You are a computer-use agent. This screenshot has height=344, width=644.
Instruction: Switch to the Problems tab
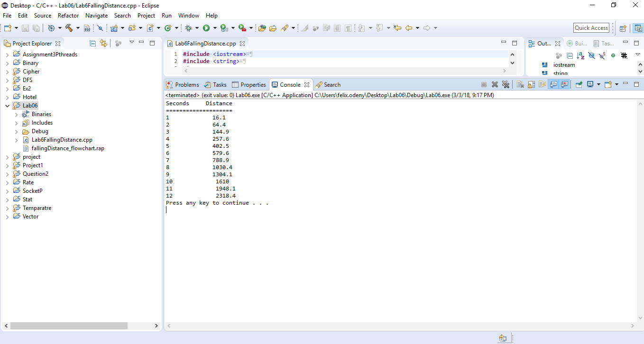tap(183, 85)
